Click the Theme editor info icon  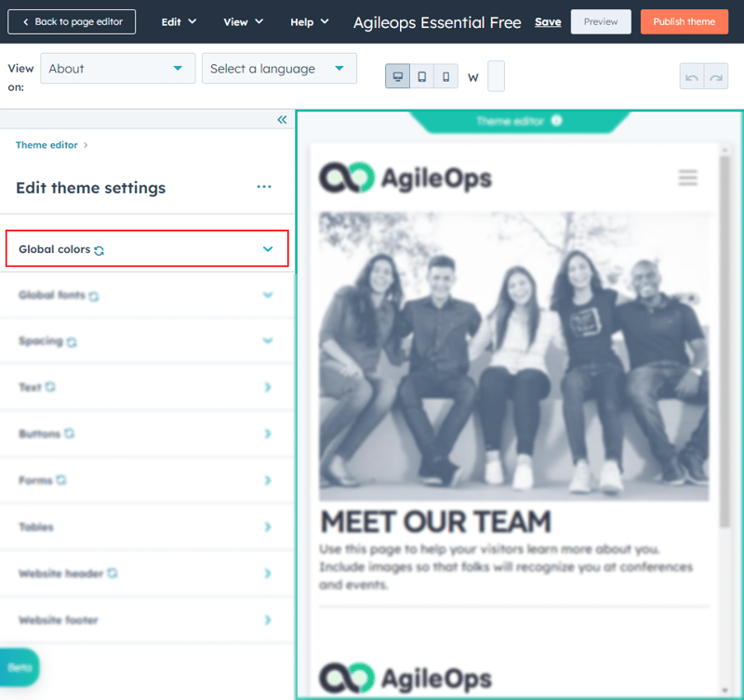point(557,121)
